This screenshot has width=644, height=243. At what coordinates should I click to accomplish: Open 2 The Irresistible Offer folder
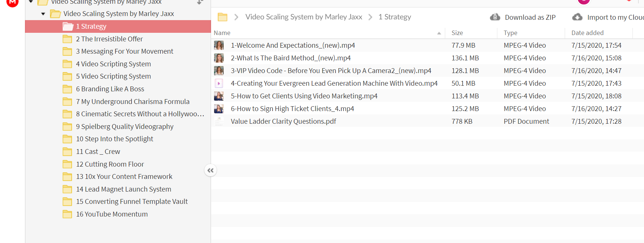109,39
